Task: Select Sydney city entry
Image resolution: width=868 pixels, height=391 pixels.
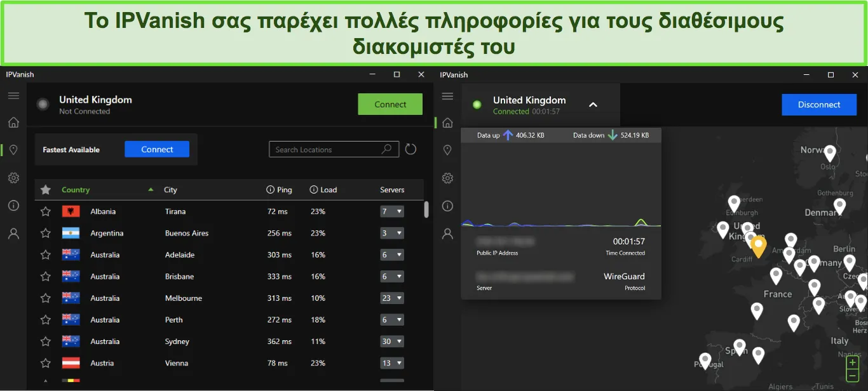Action: pos(177,341)
